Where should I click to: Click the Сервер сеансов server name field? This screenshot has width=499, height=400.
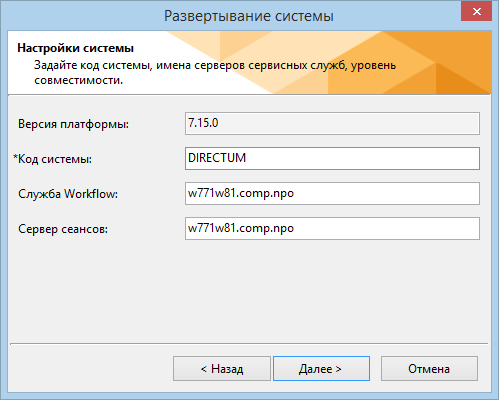coord(332,228)
